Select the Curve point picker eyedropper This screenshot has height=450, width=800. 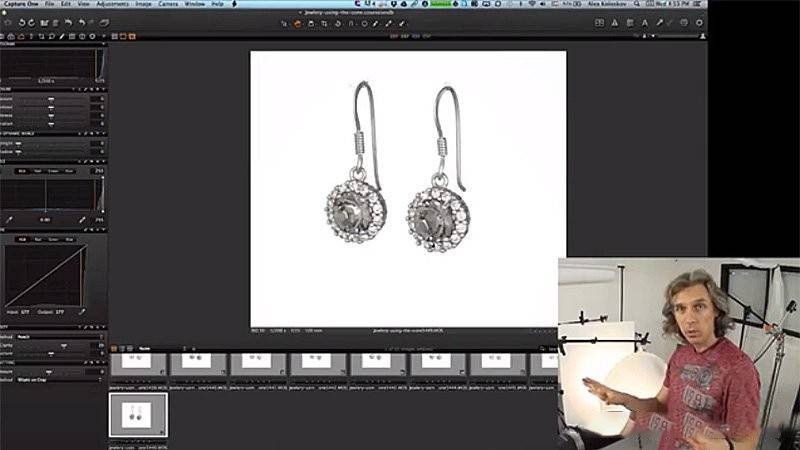[x=82, y=311]
